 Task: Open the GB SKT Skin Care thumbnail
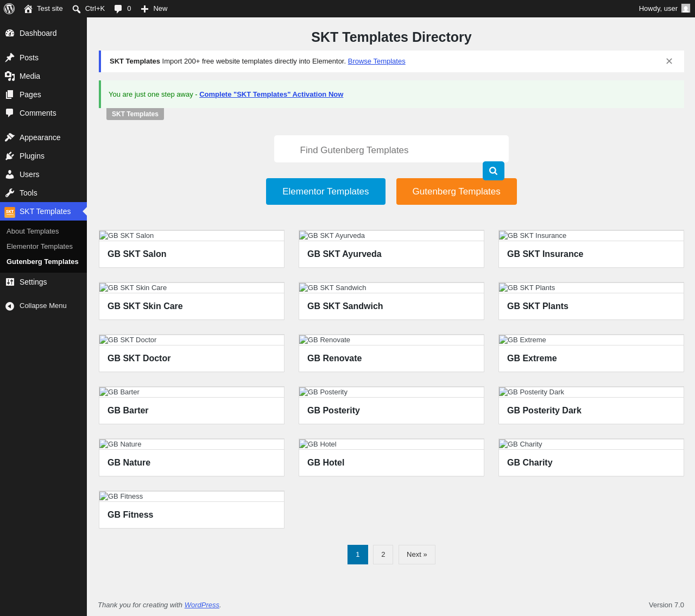192,288
